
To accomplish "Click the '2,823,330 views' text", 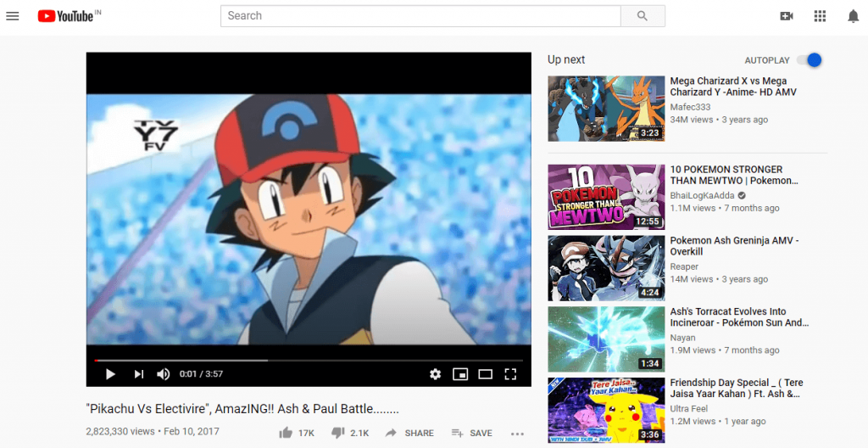I will click(x=120, y=431).
